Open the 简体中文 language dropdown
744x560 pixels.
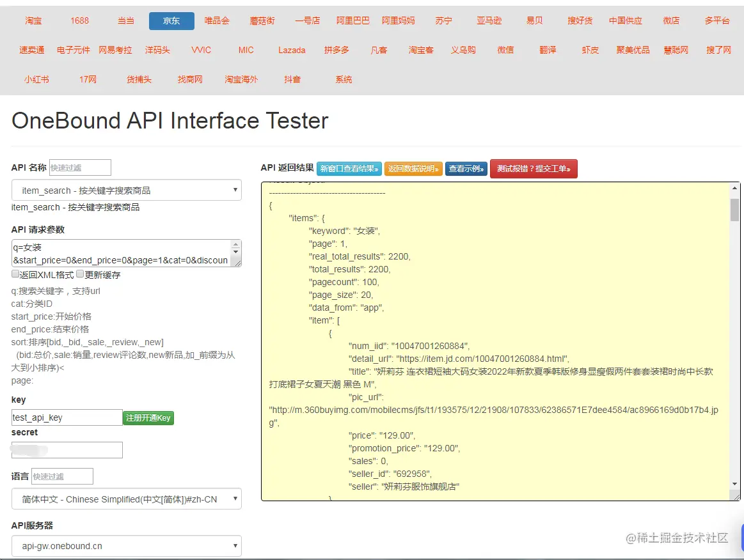(x=127, y=499)
